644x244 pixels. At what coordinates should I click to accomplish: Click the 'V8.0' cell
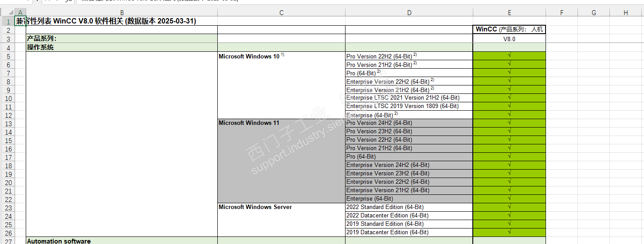509,39
